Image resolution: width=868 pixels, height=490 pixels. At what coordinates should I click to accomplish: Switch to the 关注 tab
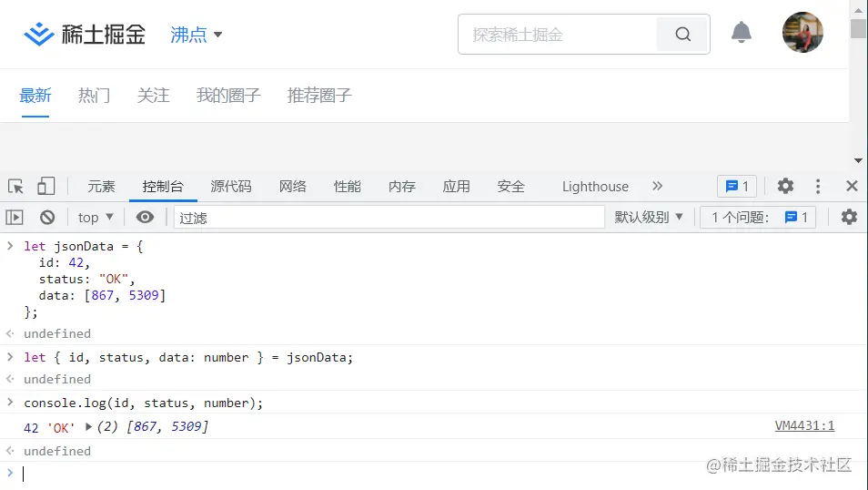coord(154,96)
